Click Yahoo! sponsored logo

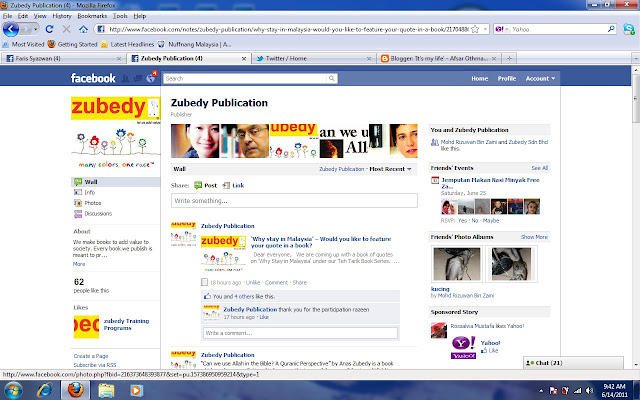pyautogui.click(x=463, y=347)
